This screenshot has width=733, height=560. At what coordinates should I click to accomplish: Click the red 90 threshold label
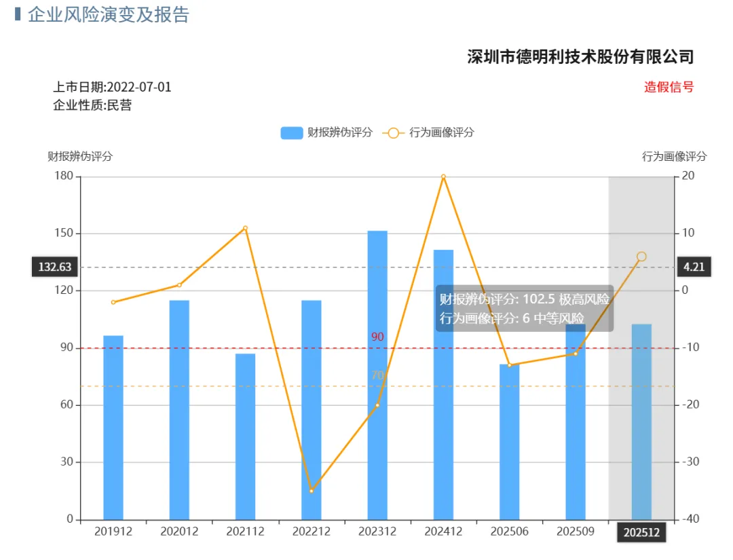(x=377, y=337)
